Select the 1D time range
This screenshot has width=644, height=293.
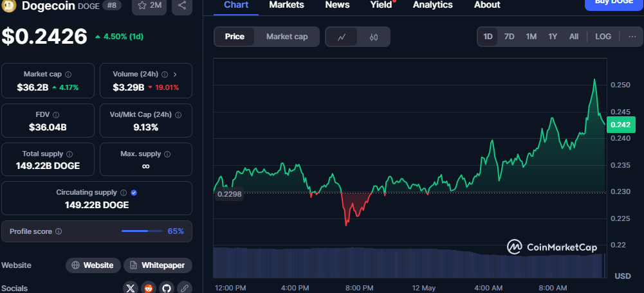488,37
